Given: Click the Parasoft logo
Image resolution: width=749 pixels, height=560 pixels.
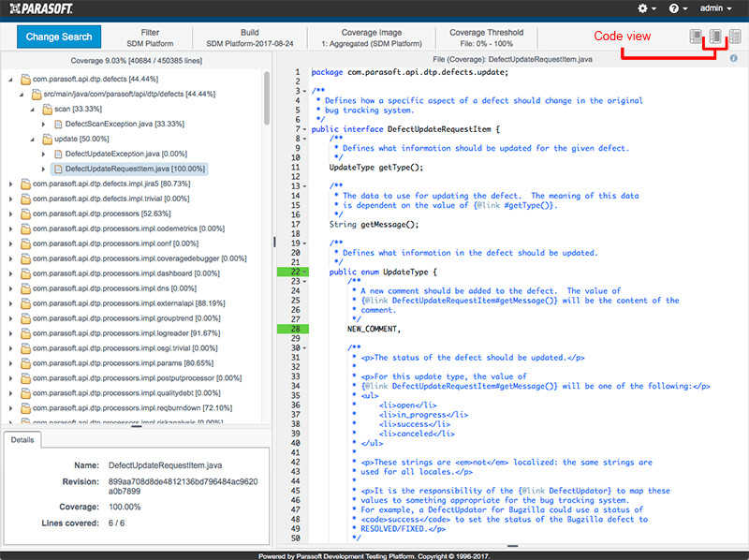Looking at the screenshot, I should (x=41, y=8).
